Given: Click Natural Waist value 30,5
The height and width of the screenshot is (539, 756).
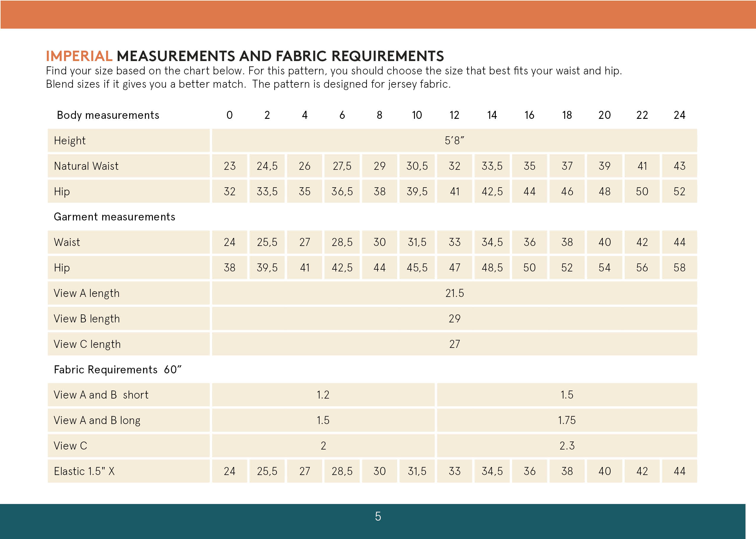Looking at the screenshot, I should point(417,166).
